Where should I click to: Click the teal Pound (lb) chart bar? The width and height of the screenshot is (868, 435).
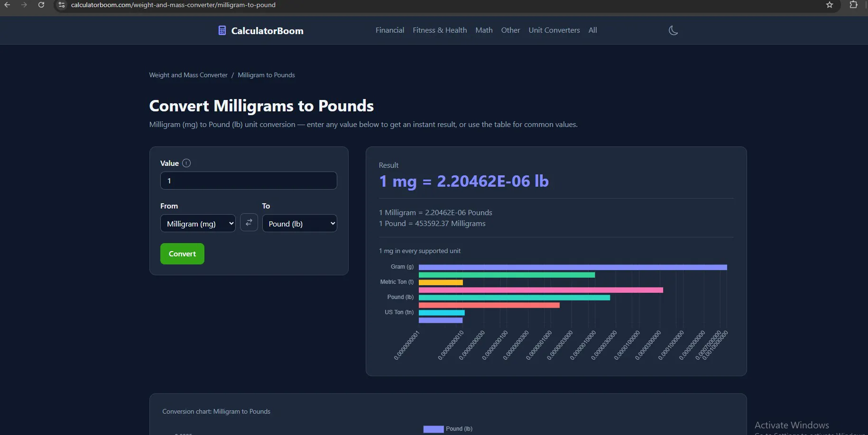tap(514, 298)
